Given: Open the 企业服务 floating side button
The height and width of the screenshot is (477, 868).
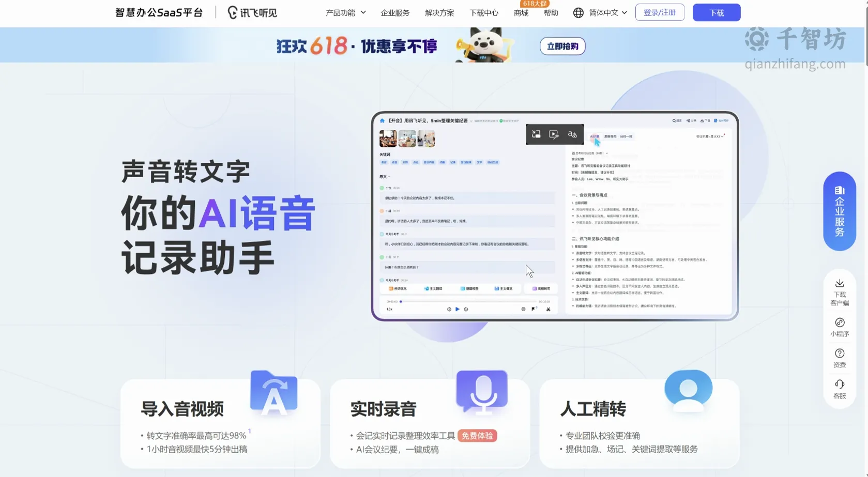Looking at the screenshot, I should [x=840, y=211].
